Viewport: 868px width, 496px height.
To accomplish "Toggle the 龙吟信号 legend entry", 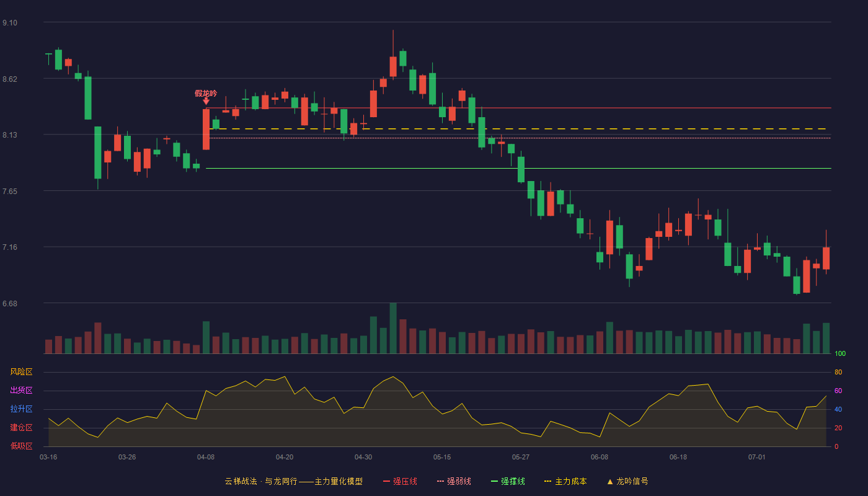I will click(x=627, y=481).
